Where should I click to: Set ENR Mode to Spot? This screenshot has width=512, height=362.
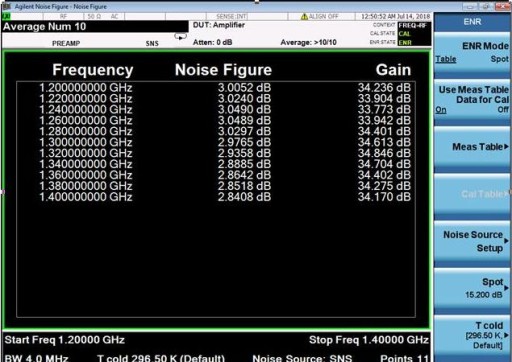coord(499,59)
